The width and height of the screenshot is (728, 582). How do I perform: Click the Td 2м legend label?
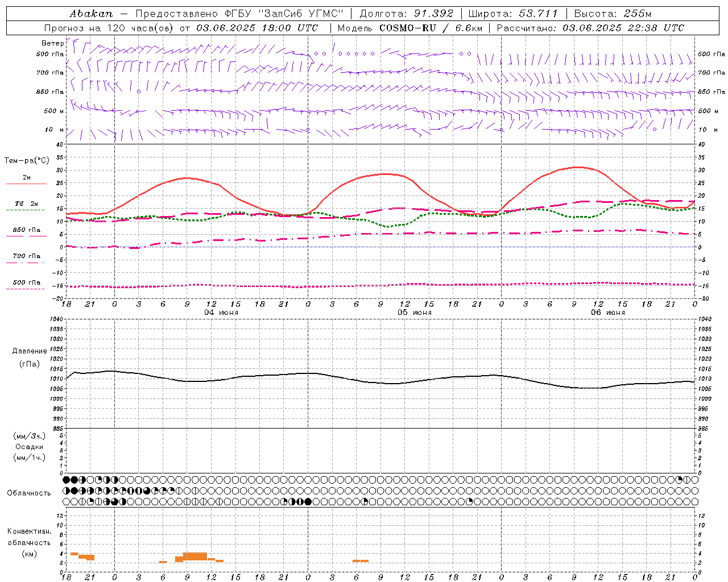27,203
